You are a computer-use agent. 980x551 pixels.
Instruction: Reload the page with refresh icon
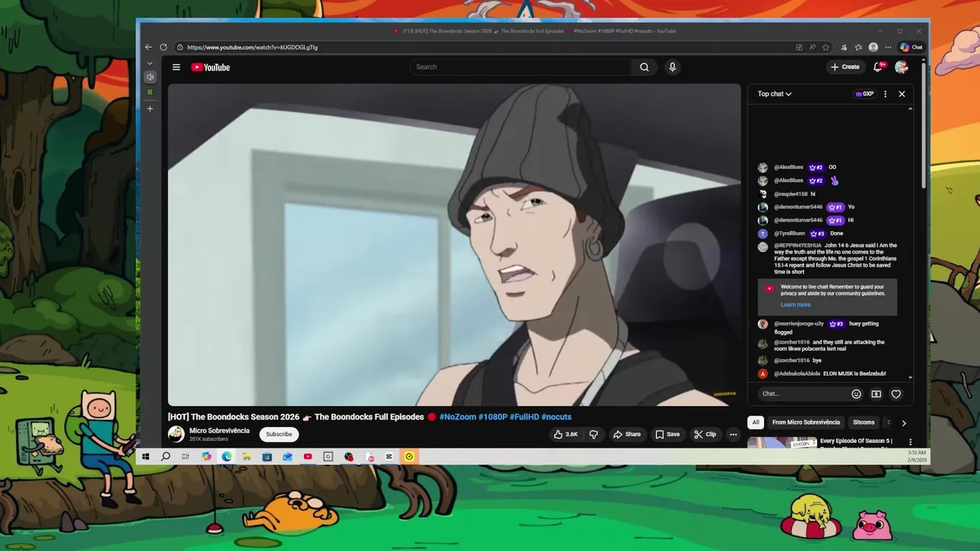tap(164, 47)
